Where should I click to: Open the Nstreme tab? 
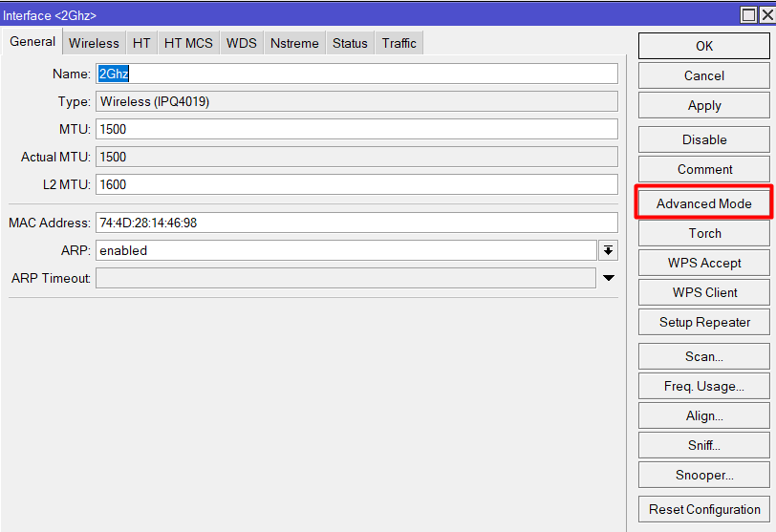tap(294, 43)
